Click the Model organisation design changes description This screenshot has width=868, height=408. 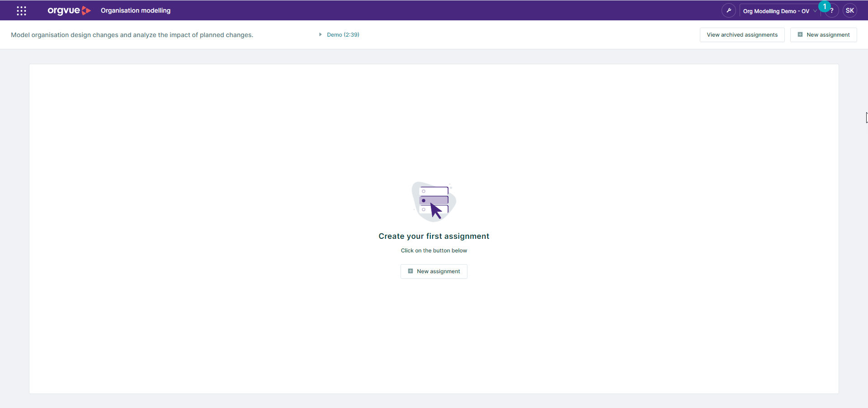pyautogui.click(x=132, y=35)
